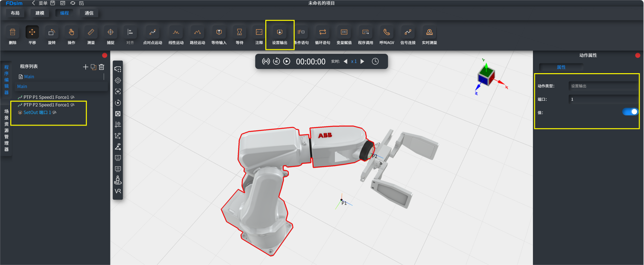644x265 pixels.
Task: Open the Communication (通信) tab
Action: point(89,13)
